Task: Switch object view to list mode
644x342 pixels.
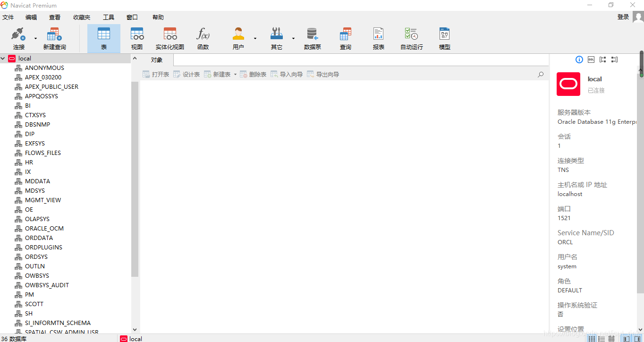Action: tap(602, 338)
